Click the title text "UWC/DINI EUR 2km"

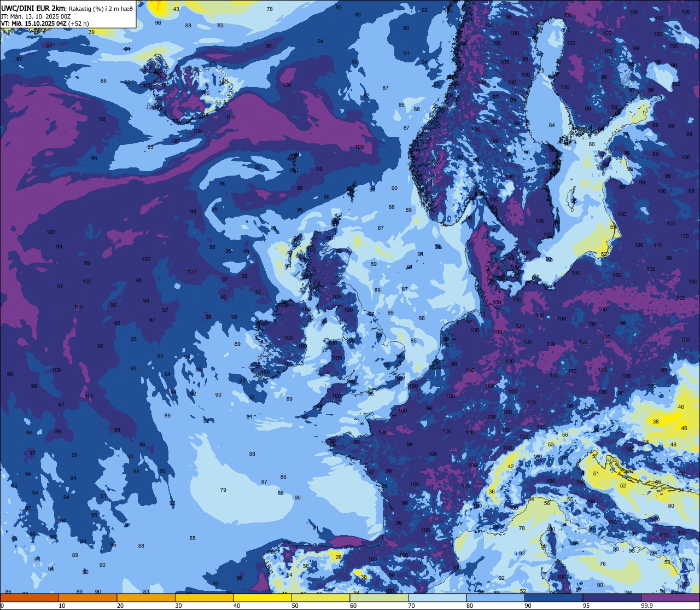(x=33, y=8)
